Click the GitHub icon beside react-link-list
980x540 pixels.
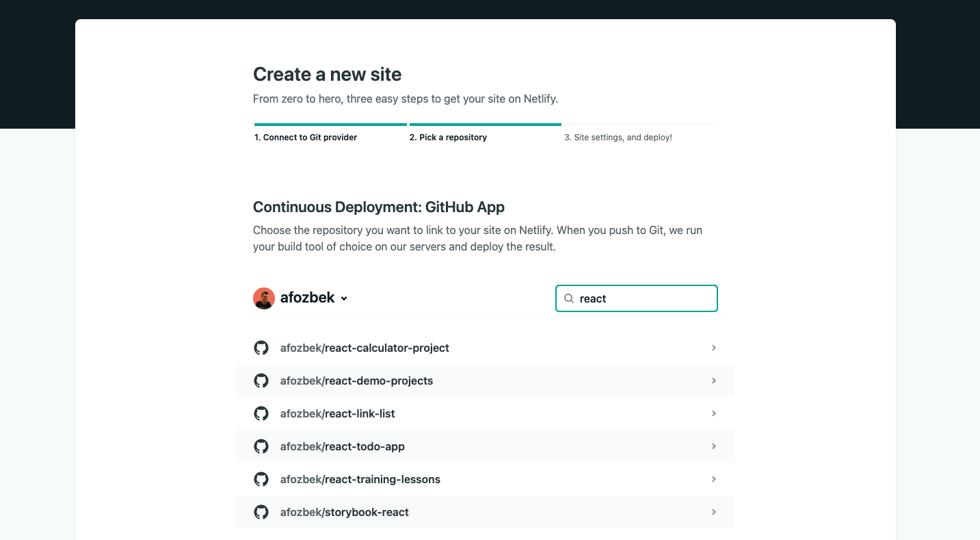(261, 413)
